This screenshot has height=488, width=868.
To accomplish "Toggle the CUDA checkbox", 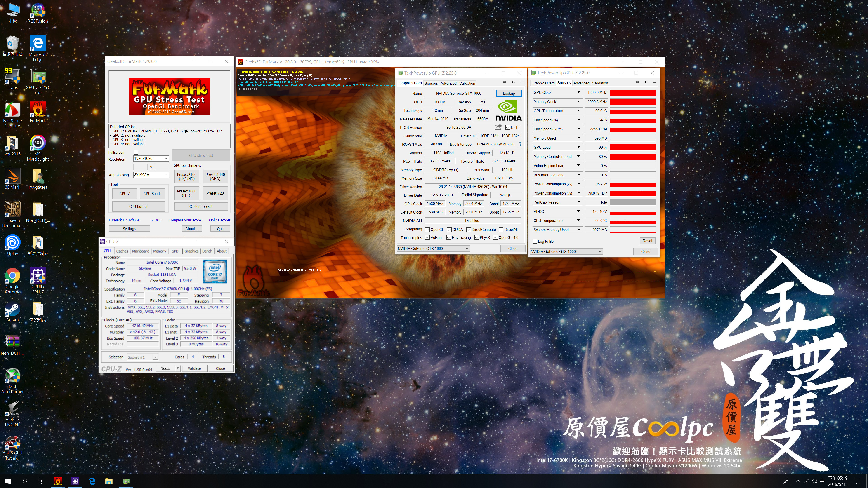I will [449, 230].
